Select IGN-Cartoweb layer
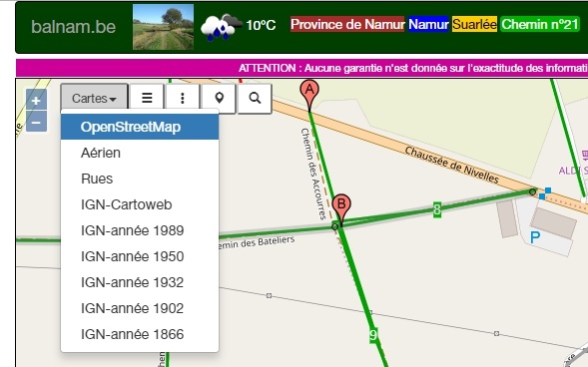The image size is (588, 367). point(140,204)
